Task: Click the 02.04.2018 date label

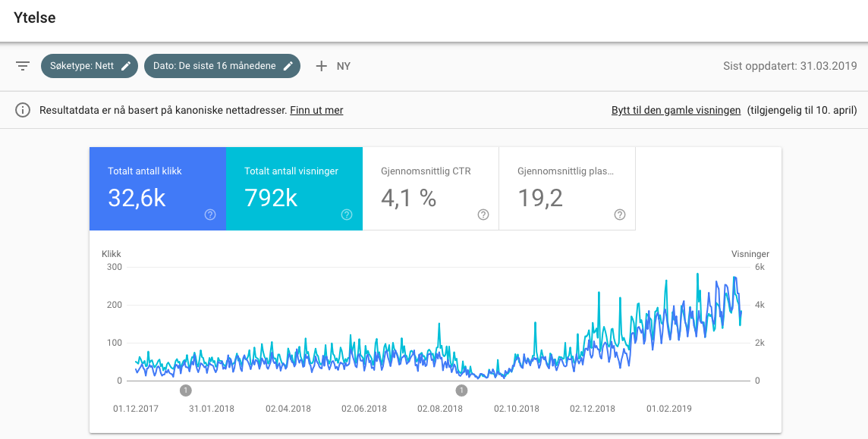Action: click(x=288, y=409)
